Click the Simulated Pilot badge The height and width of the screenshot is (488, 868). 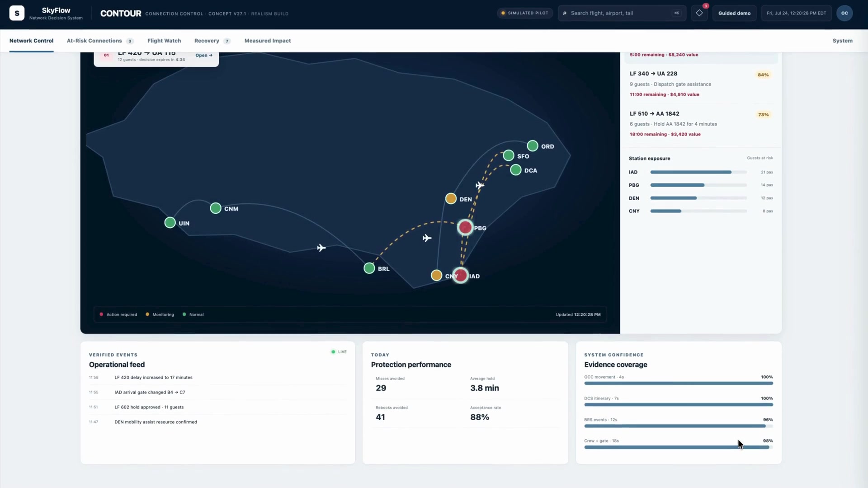[x=525, y=13]
